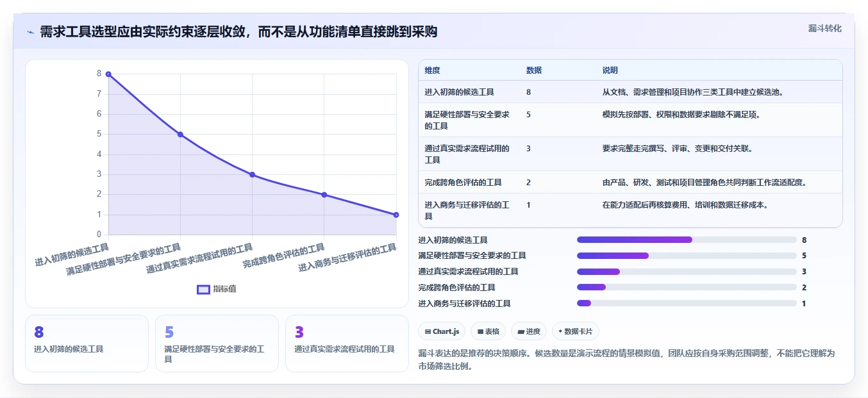The height and width of the screenshot is (398, 868).
Task: Select the 数据卡片 tag chip
Action: click(x=576, y=331)
